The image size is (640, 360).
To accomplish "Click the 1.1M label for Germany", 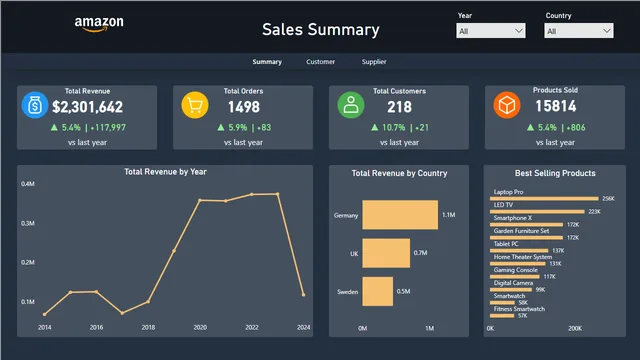I will (x=449, y=215).
